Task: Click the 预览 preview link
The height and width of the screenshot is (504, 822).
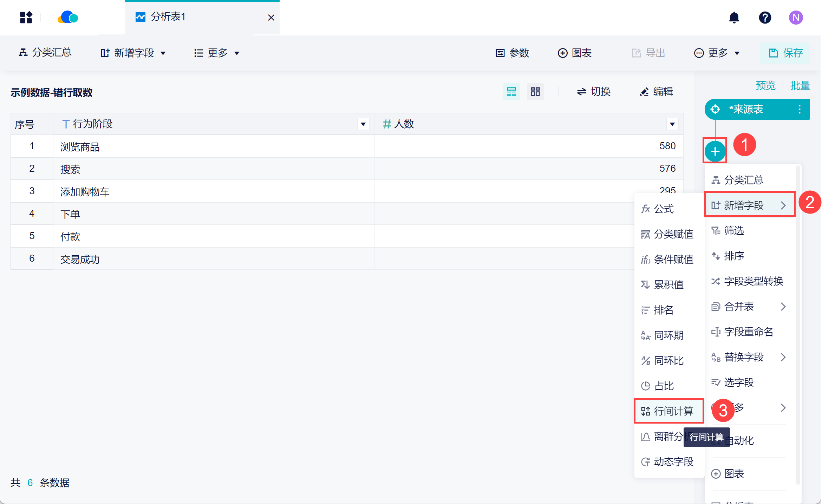Action: [765, 85]
